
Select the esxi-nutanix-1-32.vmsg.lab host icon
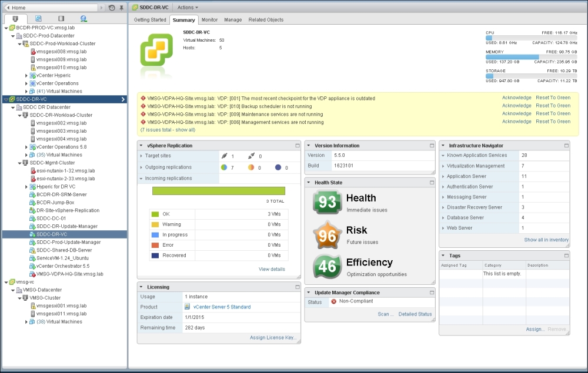coord(32,171)
